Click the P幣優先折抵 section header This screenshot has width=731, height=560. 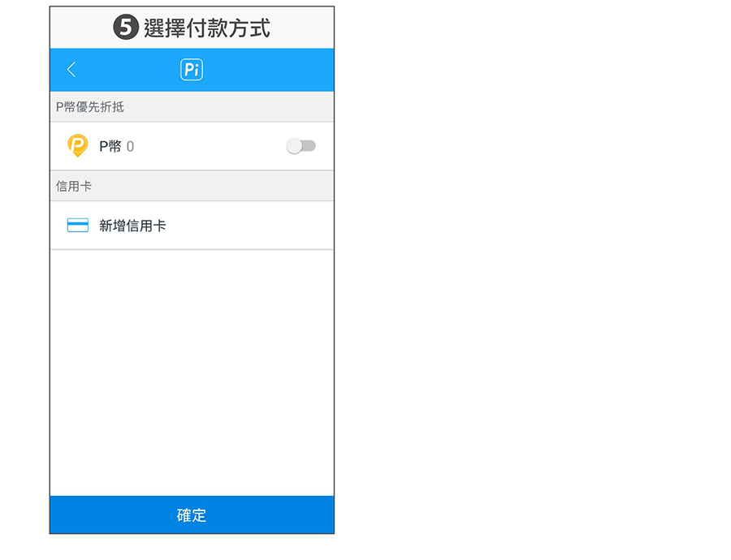(90, 107)
